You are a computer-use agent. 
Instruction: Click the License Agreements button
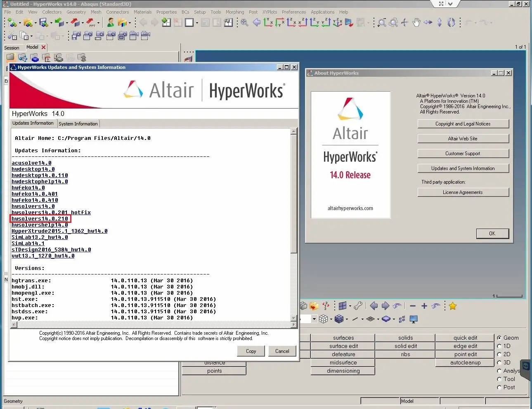tap(463, 192)
